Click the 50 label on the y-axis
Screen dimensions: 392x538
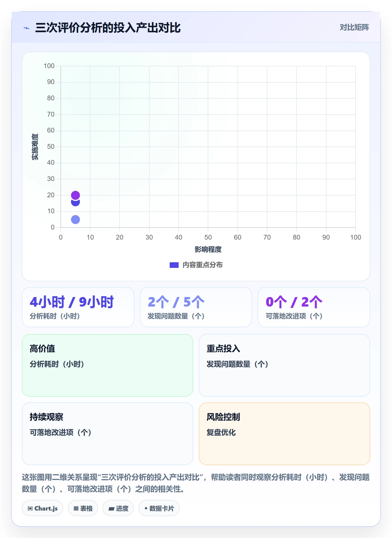pos(51,147)
